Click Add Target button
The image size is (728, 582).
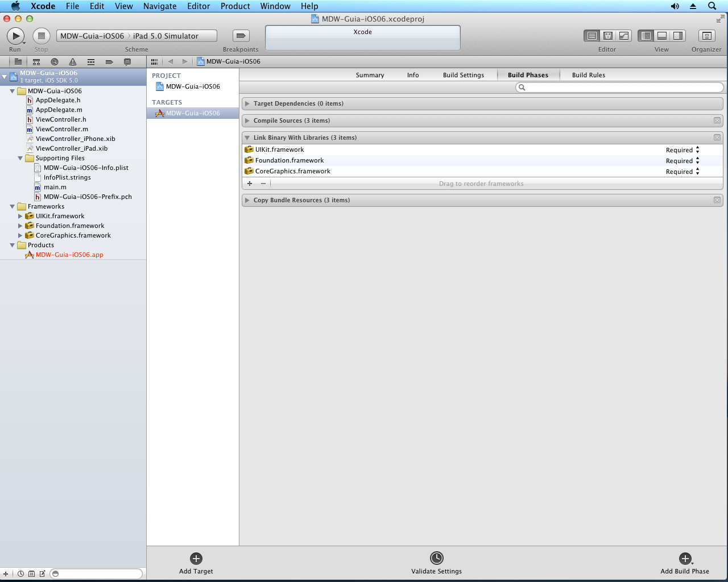(196, 563)
